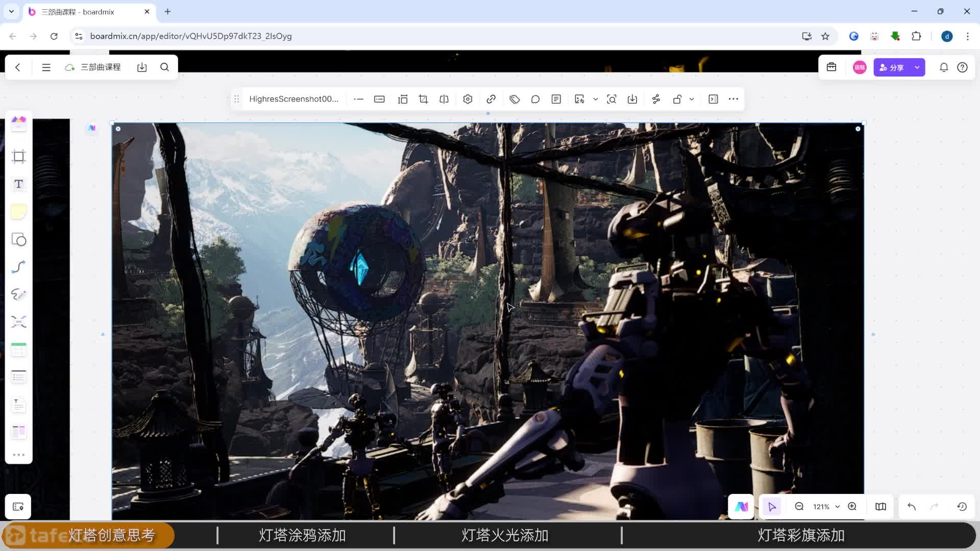Open the Chrome profile avatar
This screenshot has width=980, height=551.
[x=947, y=36]
